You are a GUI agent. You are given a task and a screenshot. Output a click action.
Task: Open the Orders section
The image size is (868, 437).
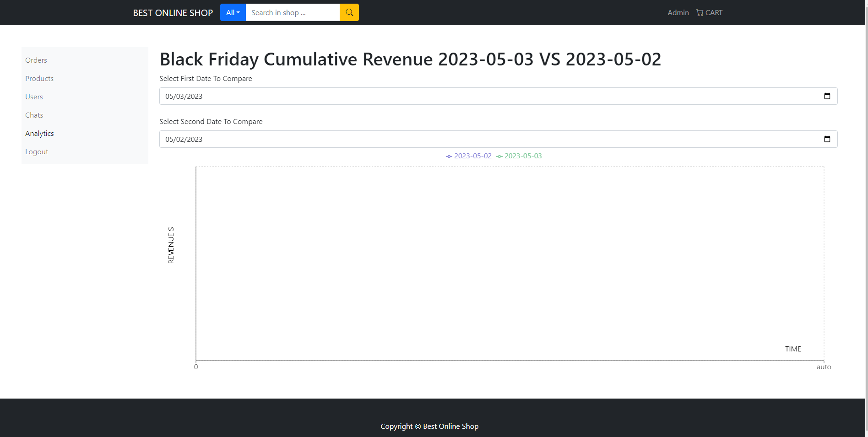[x=36, y=60]
